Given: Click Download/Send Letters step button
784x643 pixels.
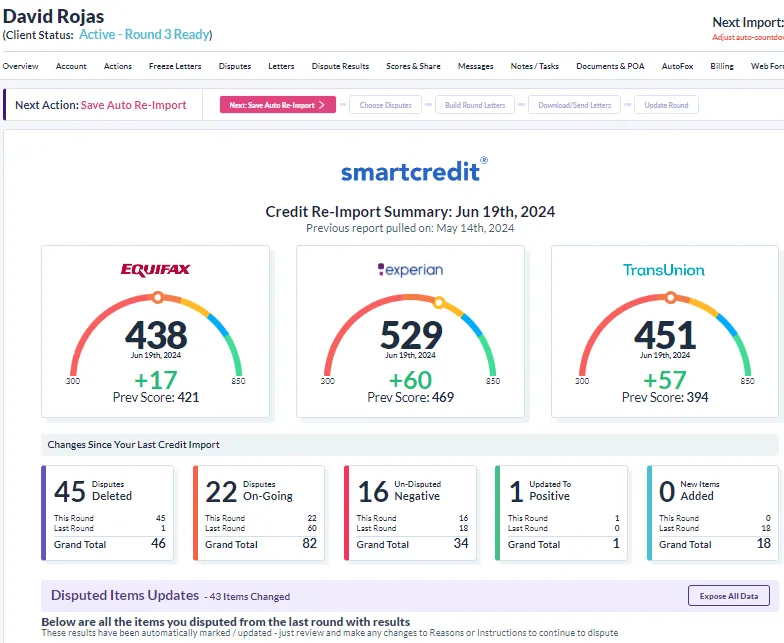Looking at the screenshot, I should [574, 105].
